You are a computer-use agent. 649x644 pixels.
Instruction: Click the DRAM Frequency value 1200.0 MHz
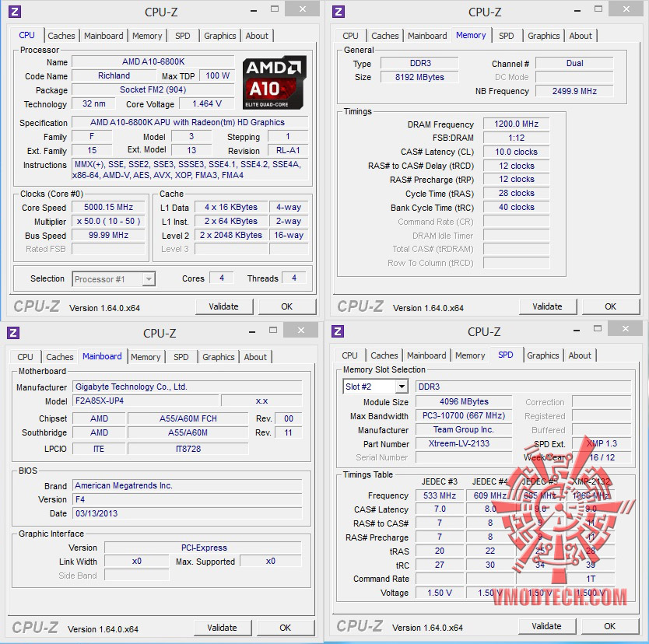tap(516, 124)
